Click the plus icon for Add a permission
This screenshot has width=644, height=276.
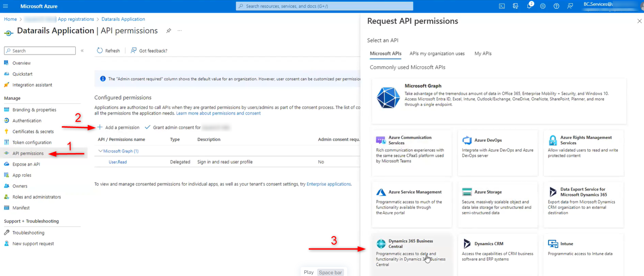click(100, 127)
